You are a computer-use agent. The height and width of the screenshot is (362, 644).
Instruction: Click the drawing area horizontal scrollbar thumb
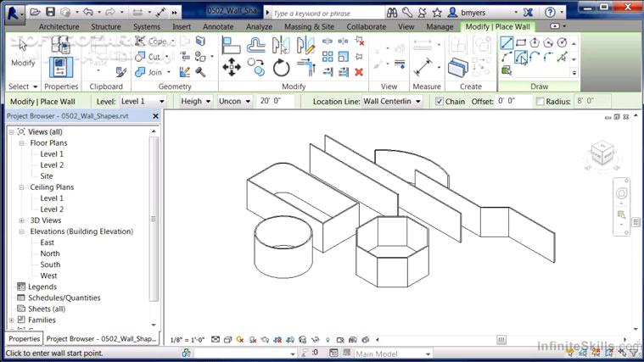click(501, 340)
